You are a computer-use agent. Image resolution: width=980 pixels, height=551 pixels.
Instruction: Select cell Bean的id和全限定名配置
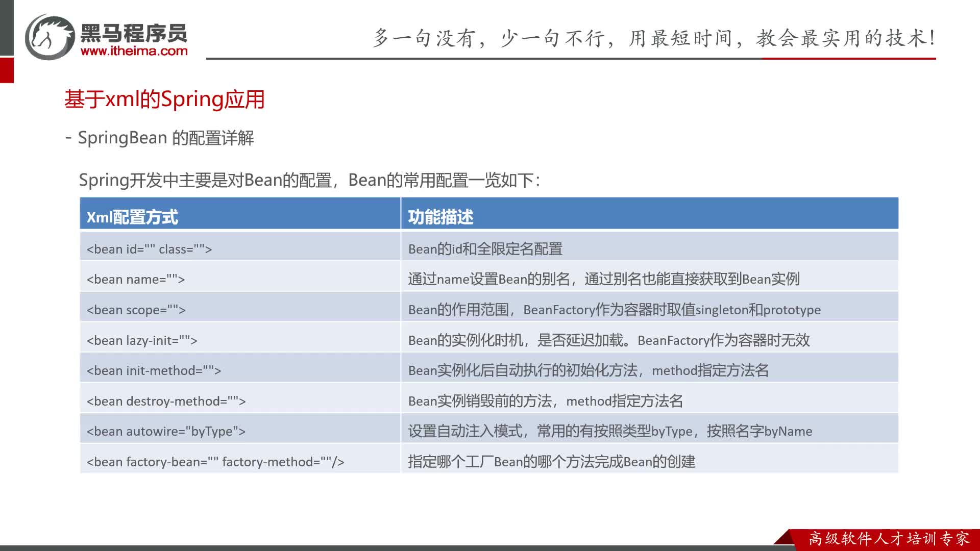click(x=650, y=246)
